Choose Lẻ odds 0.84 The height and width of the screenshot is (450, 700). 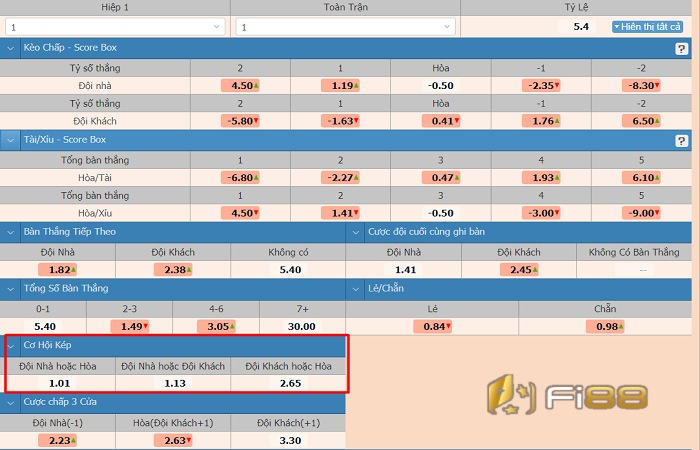(x=432, y=326)
